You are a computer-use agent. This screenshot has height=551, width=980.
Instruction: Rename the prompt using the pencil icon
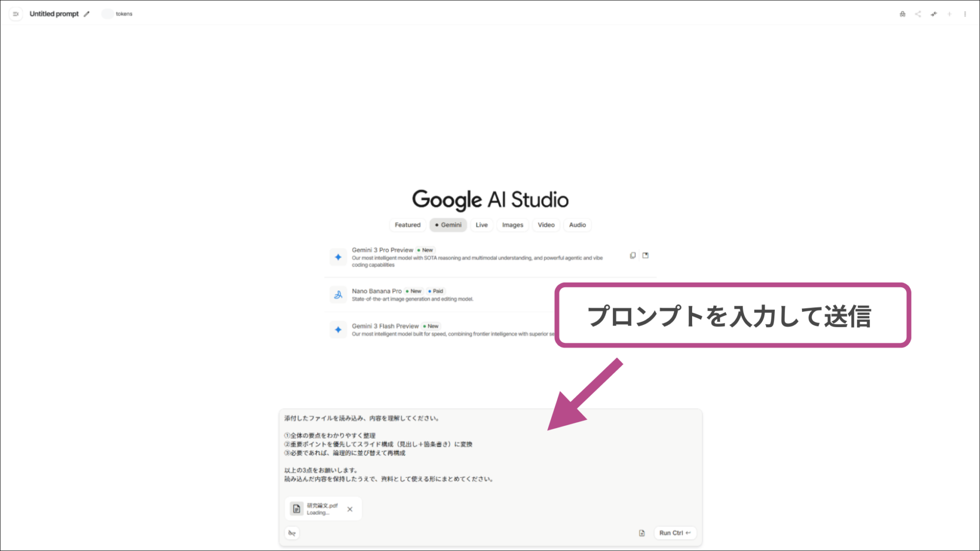[x=87, y=14]
